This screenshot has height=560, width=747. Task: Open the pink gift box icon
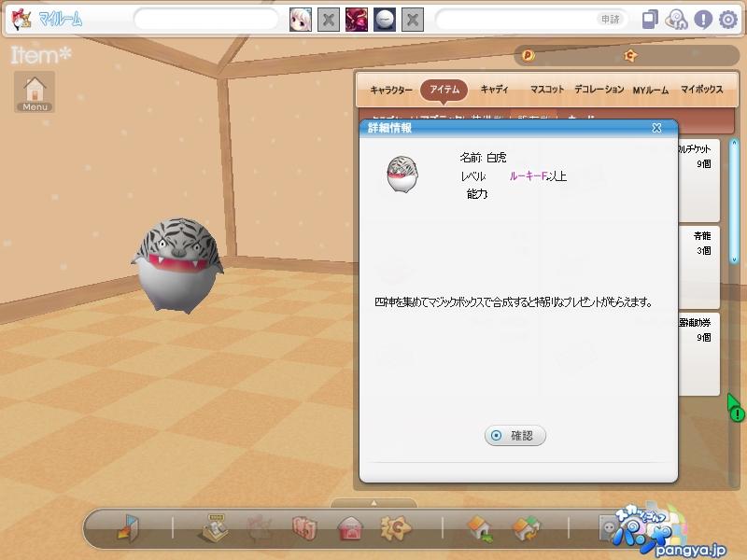coord(304,527)
